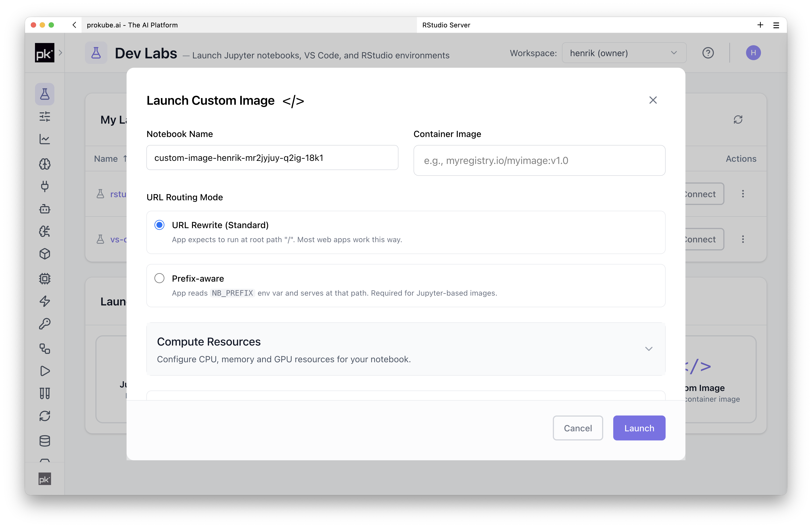The width and height of the screenshot is (812, 528).
Task: Open the sliders settings icon in sidebar
Action: point(45,117)
